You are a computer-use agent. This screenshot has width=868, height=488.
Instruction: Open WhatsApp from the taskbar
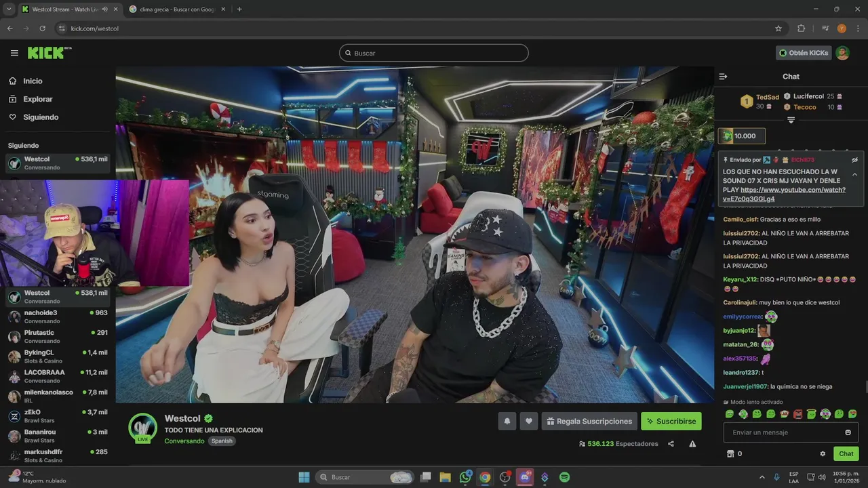[x=465, y=477]
